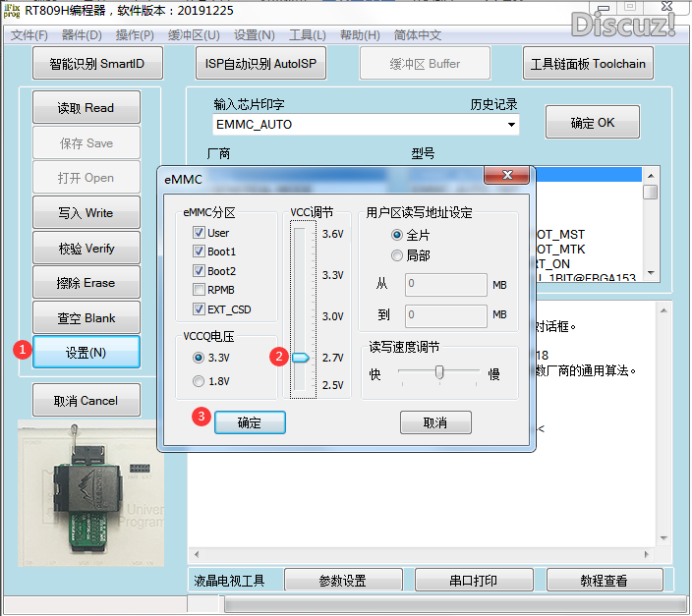Image resolution: width=692 pixels, height=616 pixels.
Task: Click log panel scroll down arrow
Action: (663, 538)
